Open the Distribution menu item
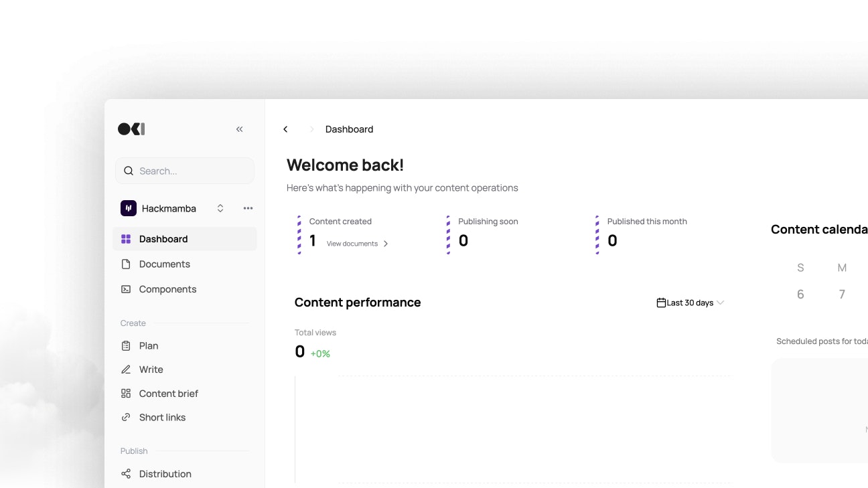The height and width of the screenshot is (488, 868). pyautogui.click(x=185, y=474)
